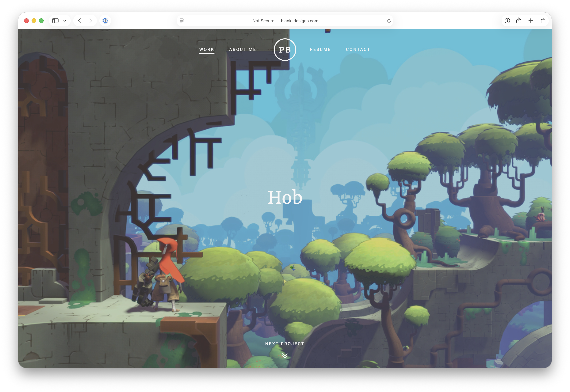Show the tab overview icon

pyautogui.click(x=542, y=21)
